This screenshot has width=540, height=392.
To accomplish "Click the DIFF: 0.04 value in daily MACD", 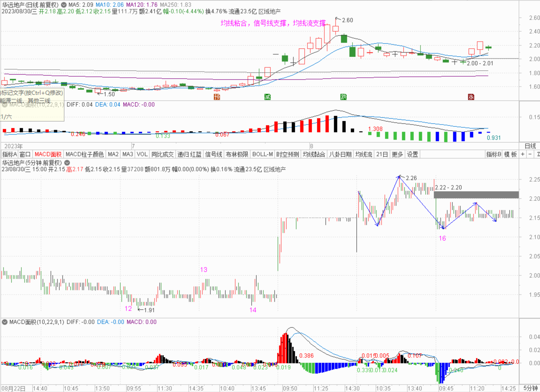I will [79, 105].
